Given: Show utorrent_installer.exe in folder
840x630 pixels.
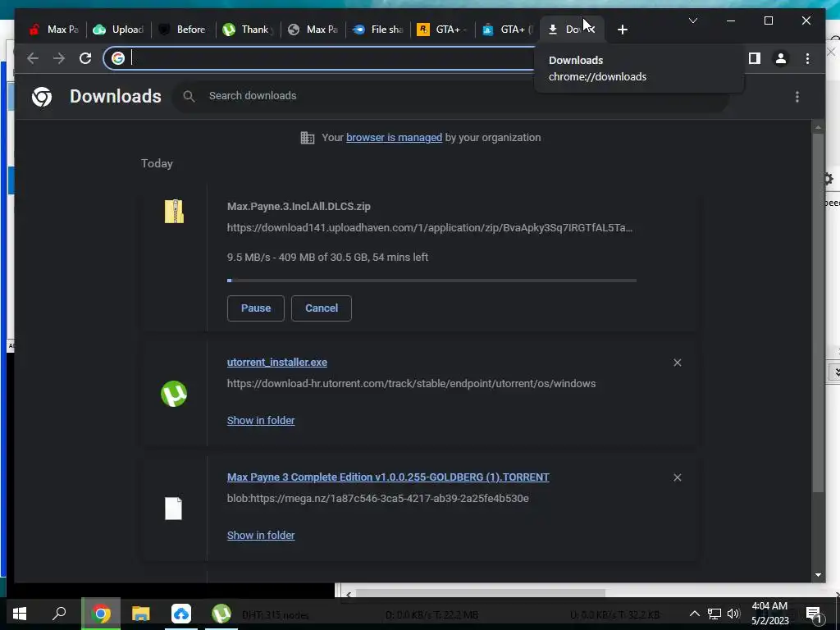Looking at the screenshot, I should (x=260, y=421).
